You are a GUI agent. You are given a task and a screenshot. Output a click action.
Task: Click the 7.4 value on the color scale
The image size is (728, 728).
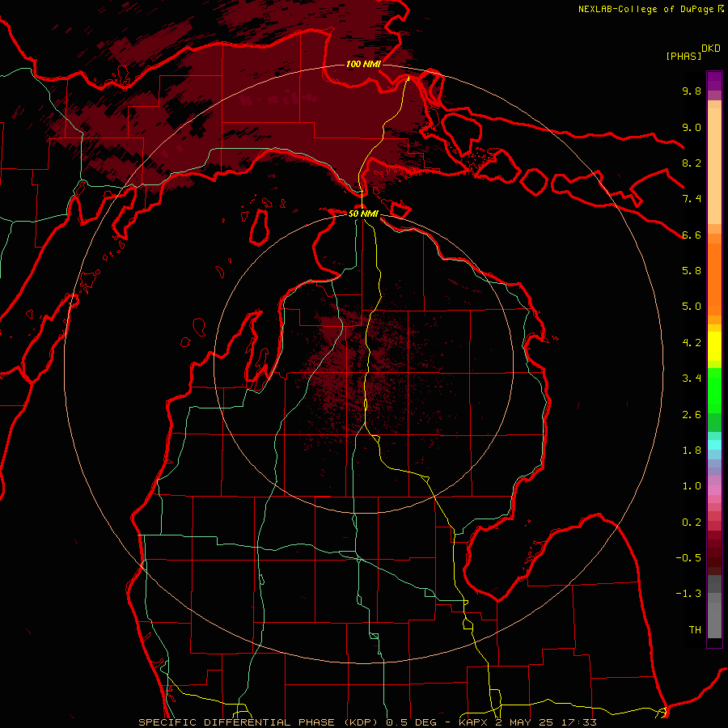[x=692, y=199]
